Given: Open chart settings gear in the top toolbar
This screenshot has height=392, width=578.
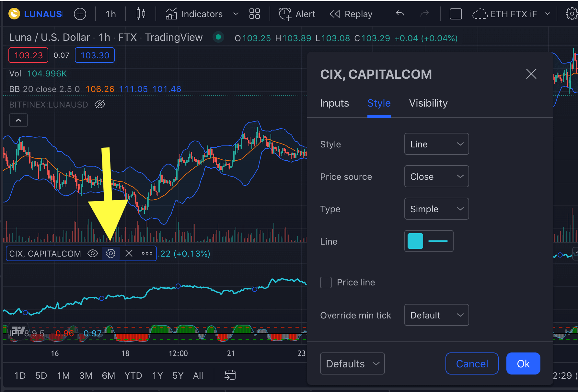Looking at the screenshot, I should click(x=572, y=14).
